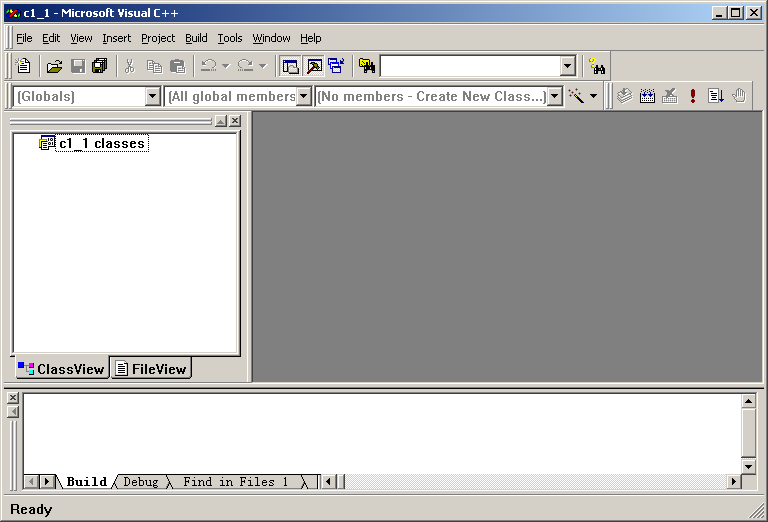This screenshot has width=768, height=522.
Task: Open the Help menu
Action: (x=311, y=38)
